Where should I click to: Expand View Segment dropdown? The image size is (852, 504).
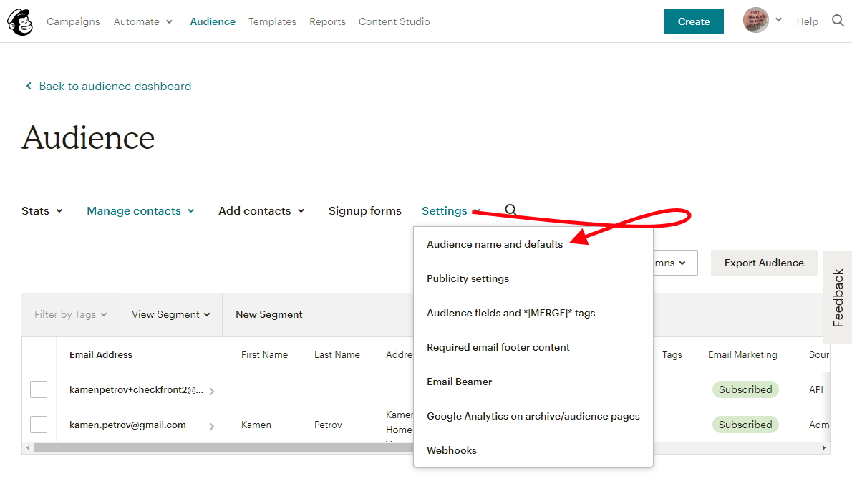[170, 314]
